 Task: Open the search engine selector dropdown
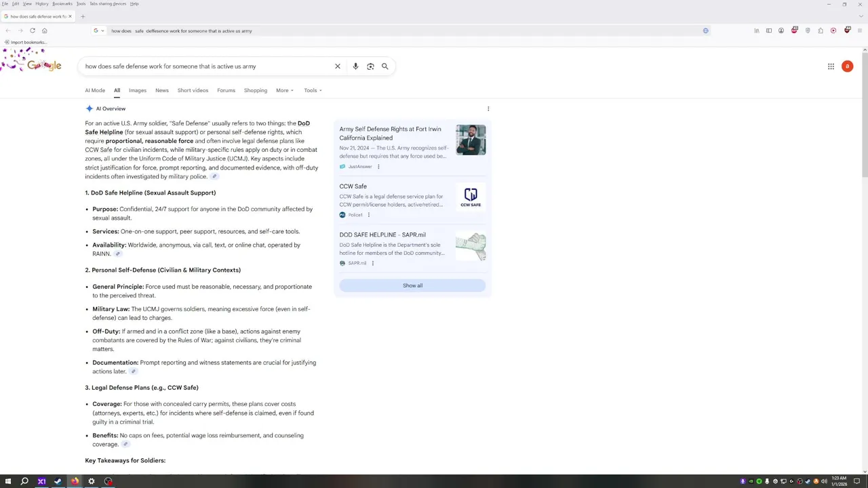[x=98, y=30]
